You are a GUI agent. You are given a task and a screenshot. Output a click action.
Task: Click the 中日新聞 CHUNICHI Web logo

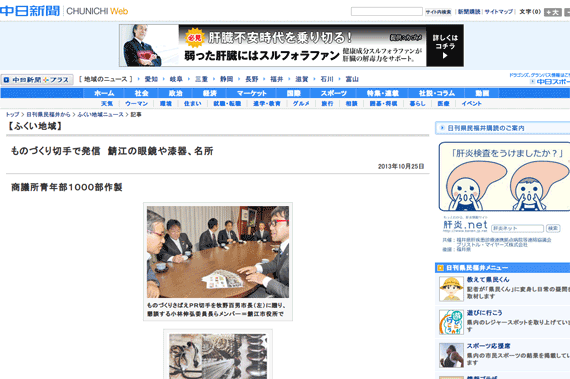64,11
